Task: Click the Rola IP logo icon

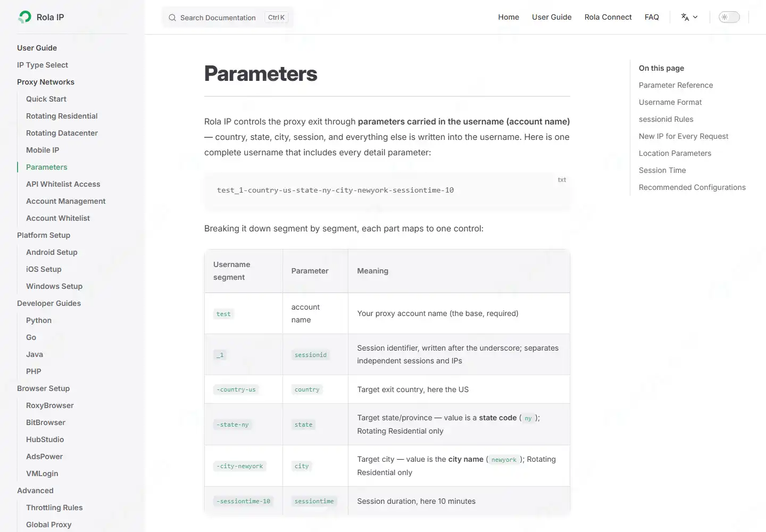Action: [x=24, y=17]
